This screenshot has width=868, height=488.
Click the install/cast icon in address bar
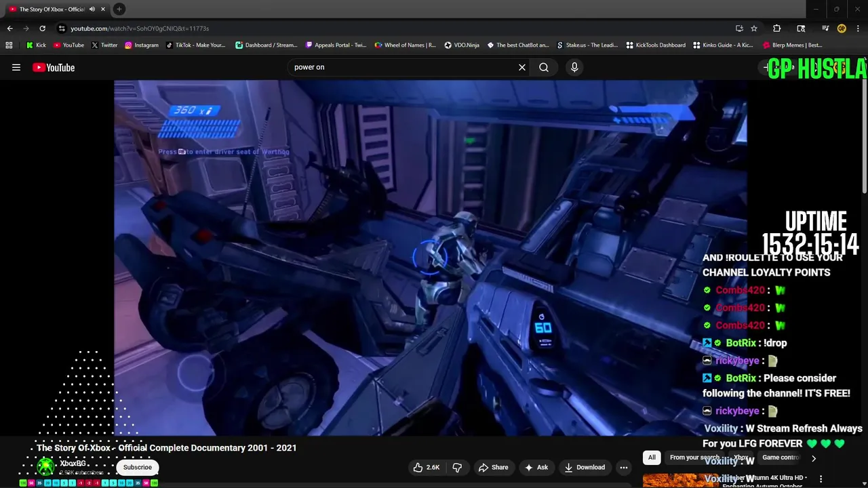point(739,28)
